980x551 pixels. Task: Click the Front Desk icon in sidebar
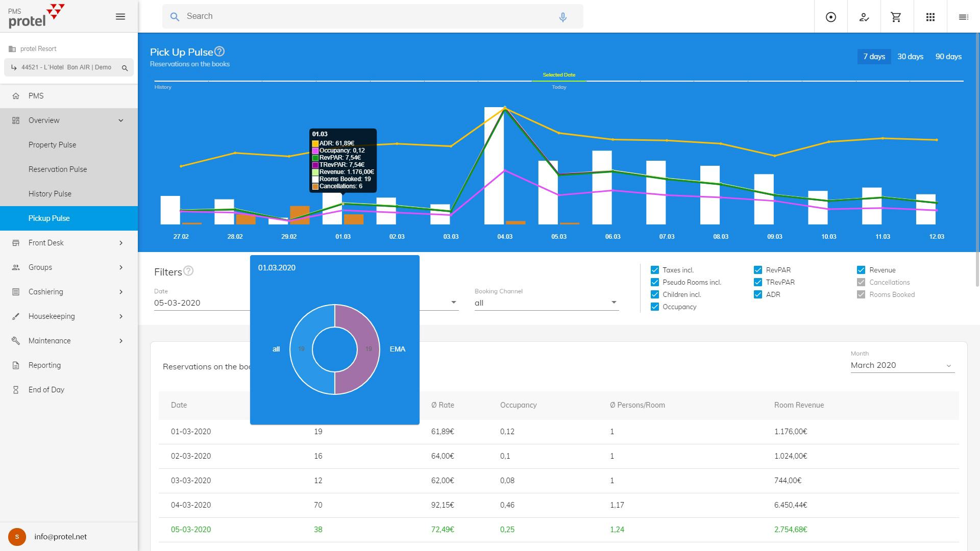tap(15, 242)
